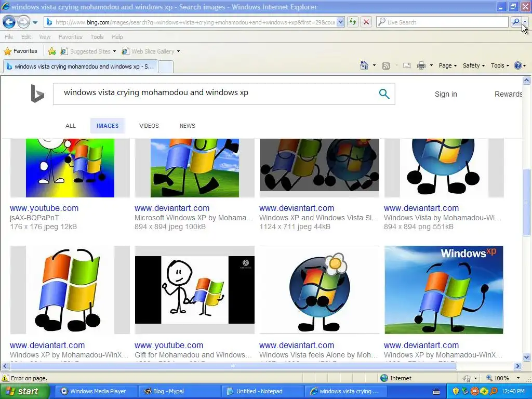Click the Read Mail envelope icon
Image resolution: width=532 pixels, height=399 pixels.
point(407,65)
